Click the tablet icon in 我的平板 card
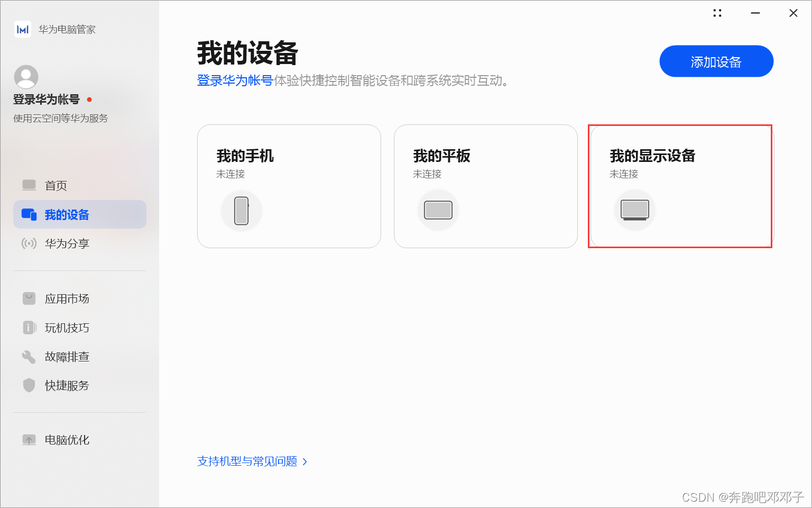The height and width of the screenshot is (508, 812). point(438,211)
